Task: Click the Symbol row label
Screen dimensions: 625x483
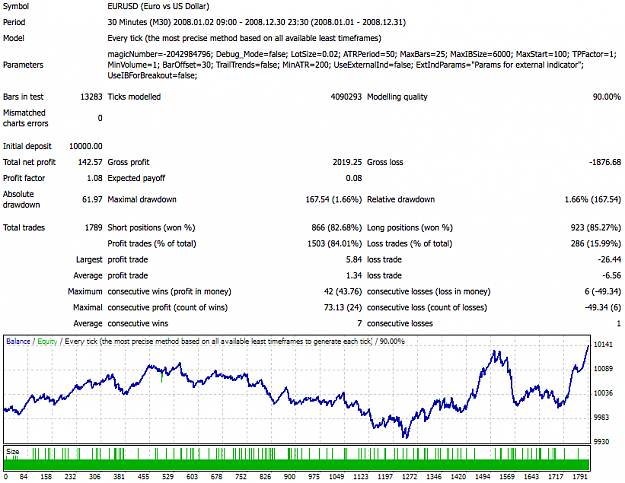Action: [16, 6]
